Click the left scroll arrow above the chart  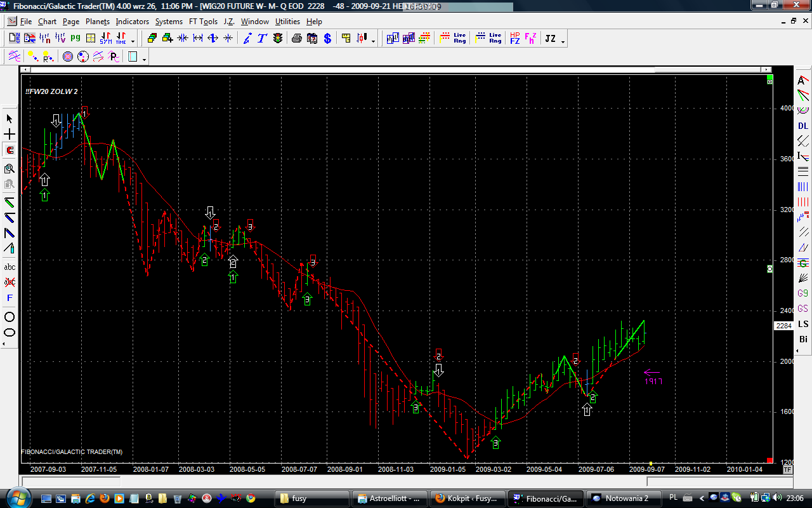(25, 69)
